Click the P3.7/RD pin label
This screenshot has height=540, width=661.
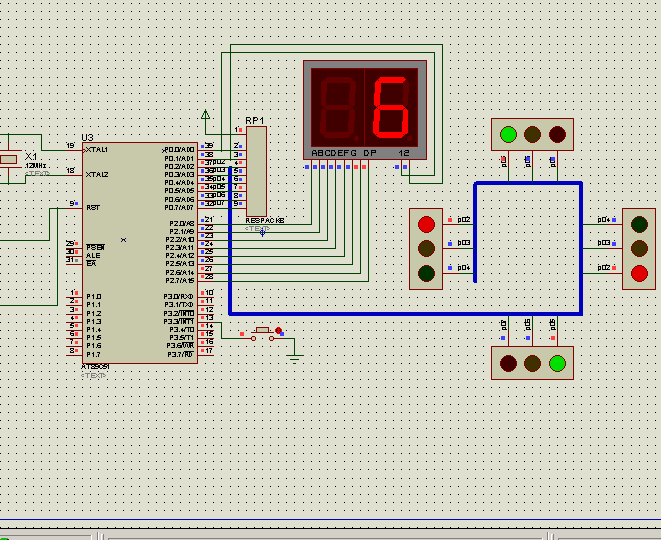181,355
